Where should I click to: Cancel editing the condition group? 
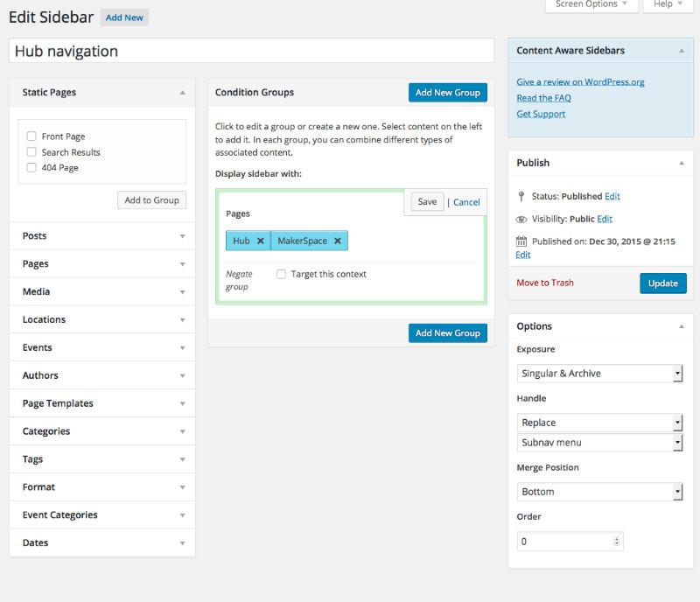(x=466, y=202)
